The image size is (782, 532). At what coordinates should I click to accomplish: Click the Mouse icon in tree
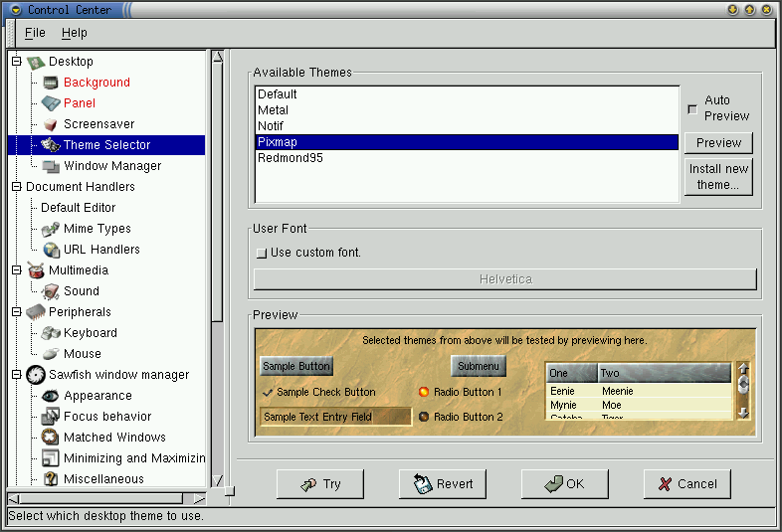(51, 354)
